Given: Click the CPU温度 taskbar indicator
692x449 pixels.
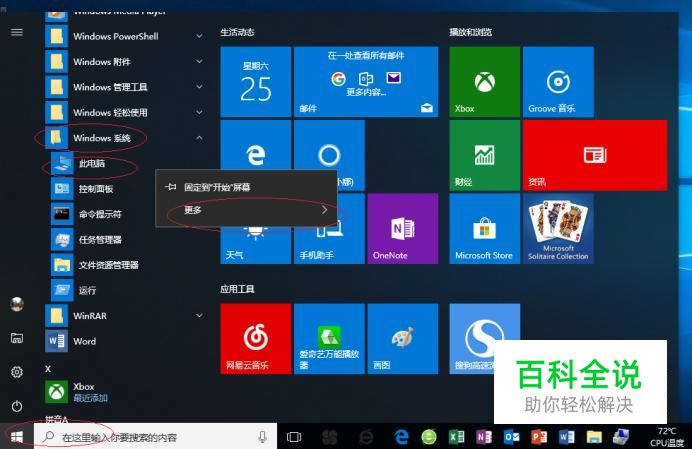Looking at the screenshot, I should pos(666,437).
